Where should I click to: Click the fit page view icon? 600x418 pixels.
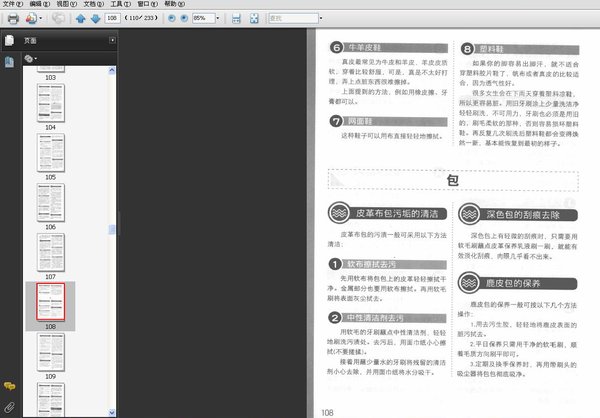coord(255,18)
